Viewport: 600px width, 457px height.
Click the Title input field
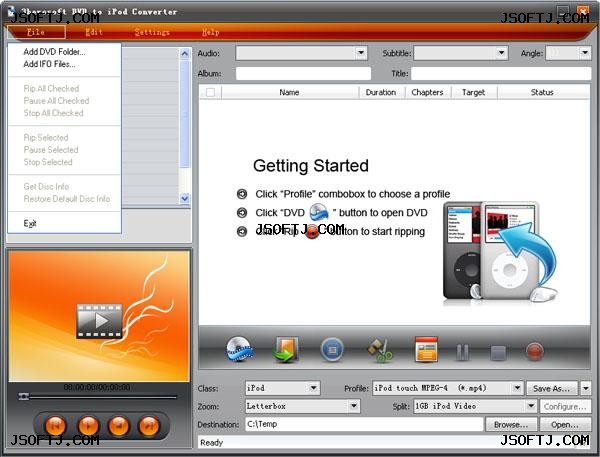click(x=501, y=73)
